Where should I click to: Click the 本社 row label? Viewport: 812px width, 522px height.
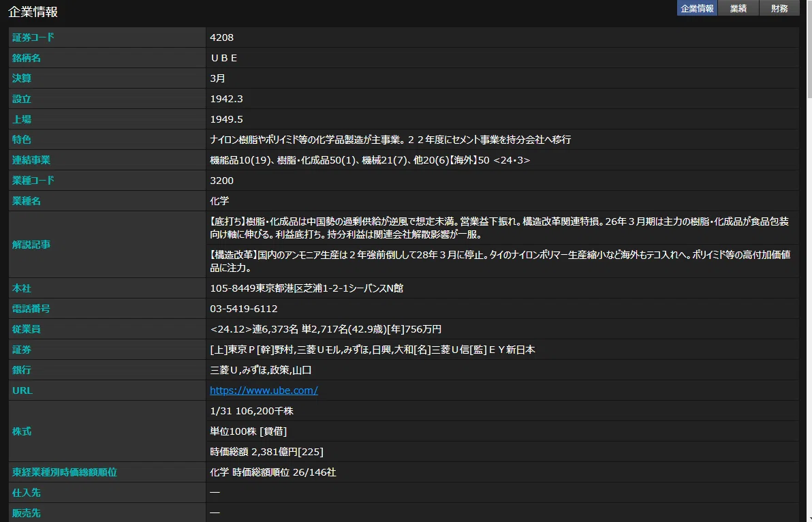coord(22,288)
